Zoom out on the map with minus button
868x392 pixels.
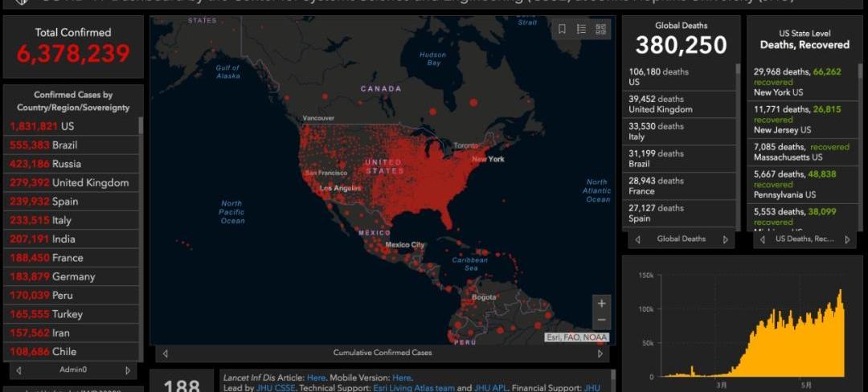click(x=602, y=320)
